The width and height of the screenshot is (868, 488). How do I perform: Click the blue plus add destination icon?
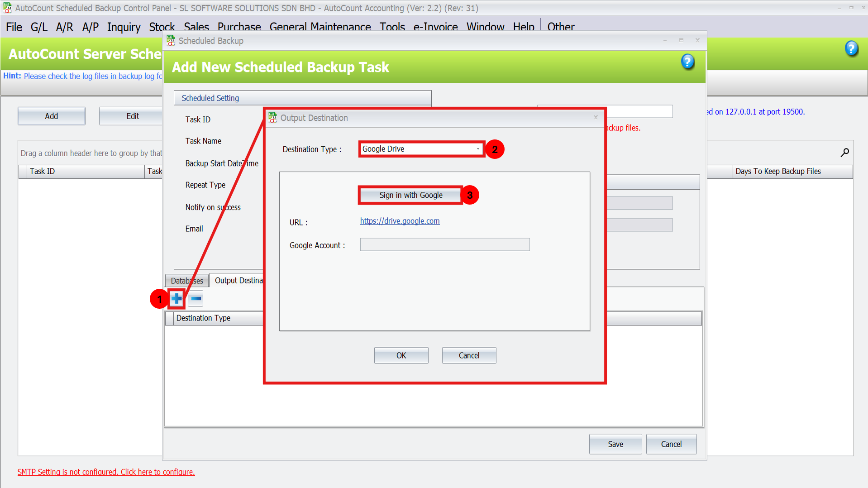176,299
